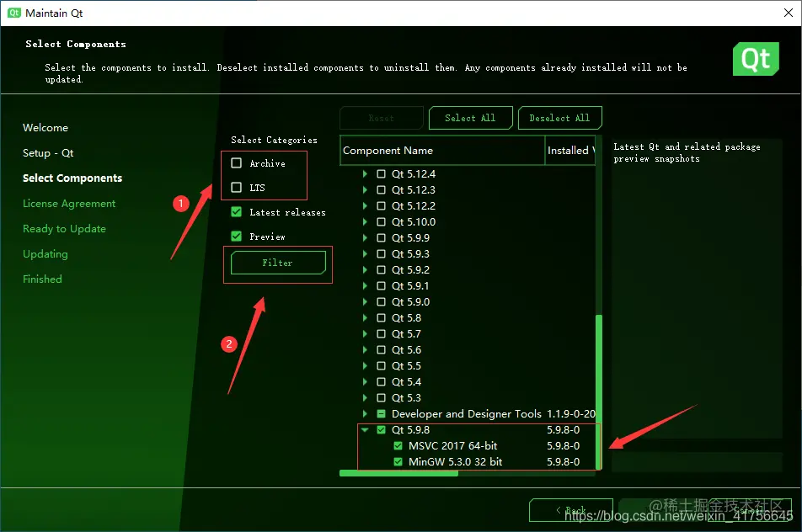Select the Qt 5.9.1 row text

click(x=410, y=285)
